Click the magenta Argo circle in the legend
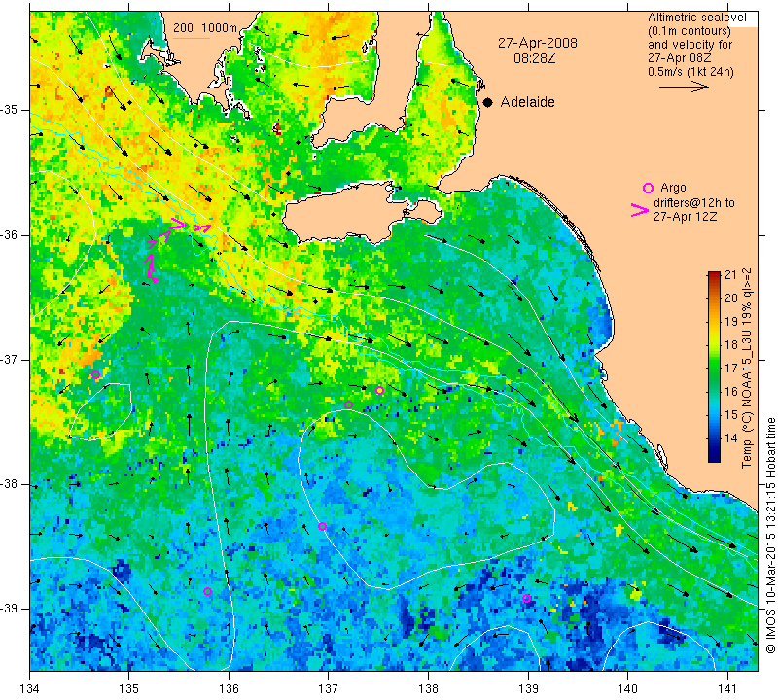The height and width of the screenshot is (700, 778). pyautogui.click(x=648, y=188)
